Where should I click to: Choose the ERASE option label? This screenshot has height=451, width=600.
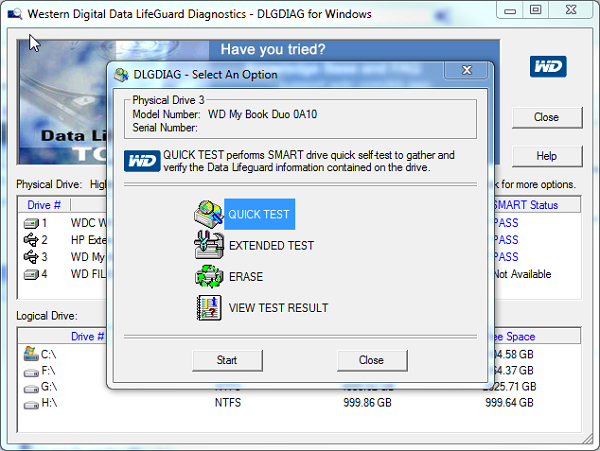pyautogui.click(x=246, y=277)
